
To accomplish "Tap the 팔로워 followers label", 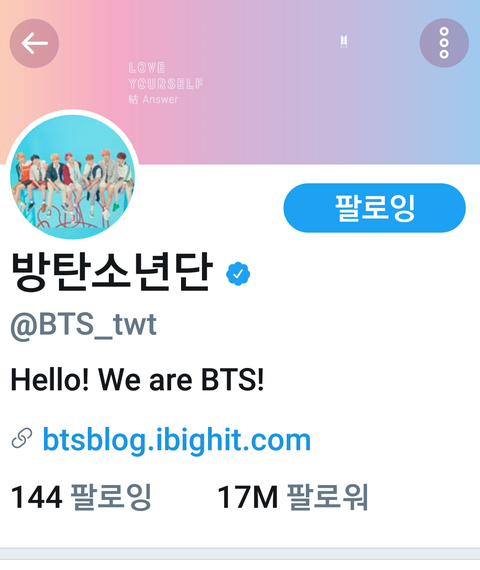I will click(x=328, y=497).
